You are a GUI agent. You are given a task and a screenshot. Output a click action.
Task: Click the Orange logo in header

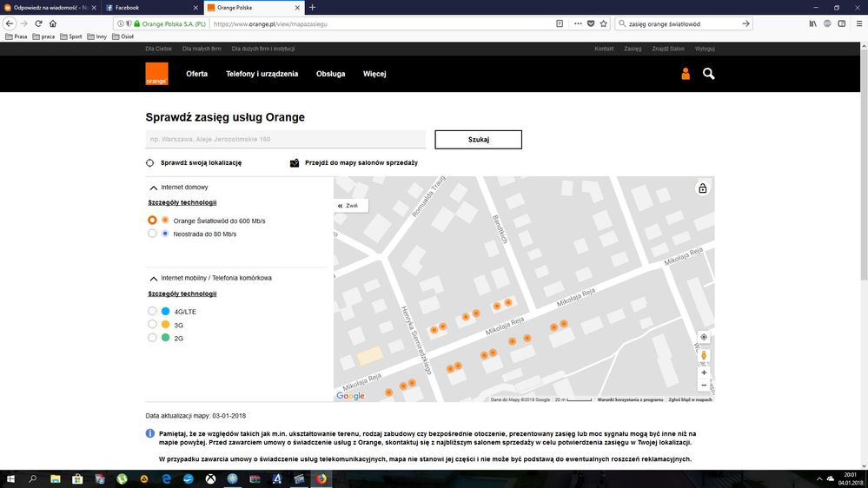(156, 74)
